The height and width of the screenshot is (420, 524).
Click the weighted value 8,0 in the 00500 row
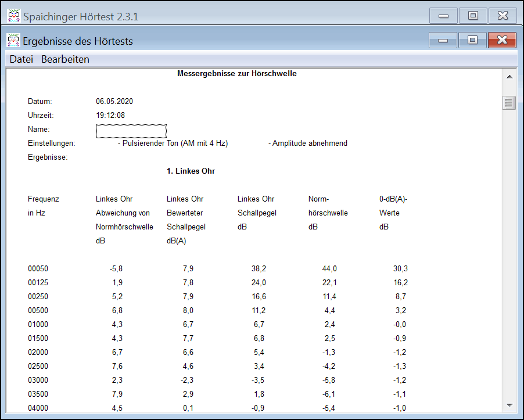pyautogui.click(x=188, y=310)
